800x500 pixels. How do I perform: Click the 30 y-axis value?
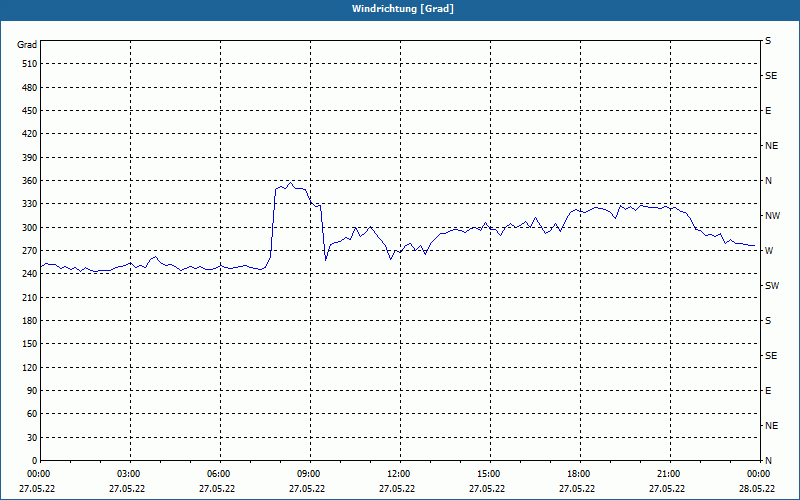click(32, 438)
